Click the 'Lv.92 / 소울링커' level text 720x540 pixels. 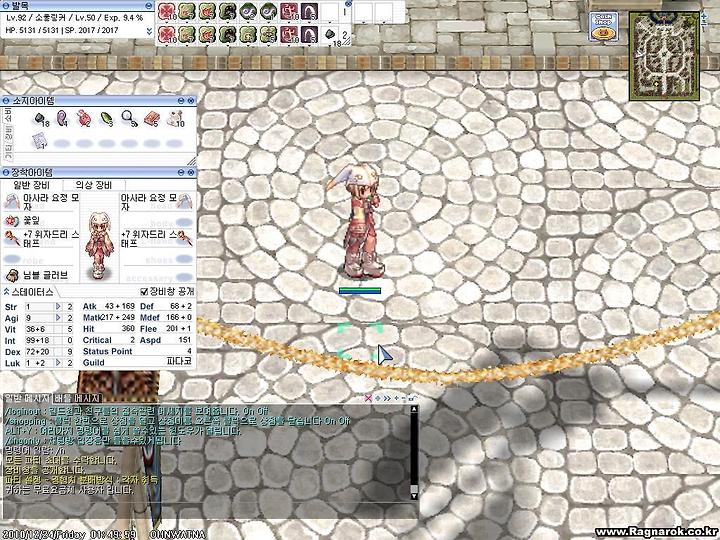point(36,18)
